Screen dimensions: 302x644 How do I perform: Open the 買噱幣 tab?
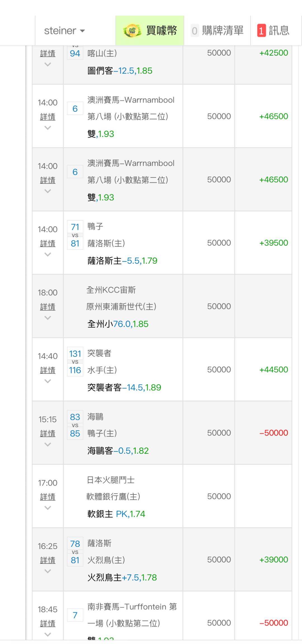pos(150,31)
